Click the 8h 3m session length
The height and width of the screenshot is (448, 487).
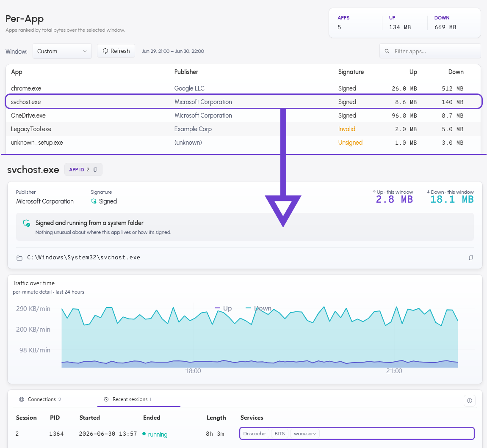click(x=215, y=434)
